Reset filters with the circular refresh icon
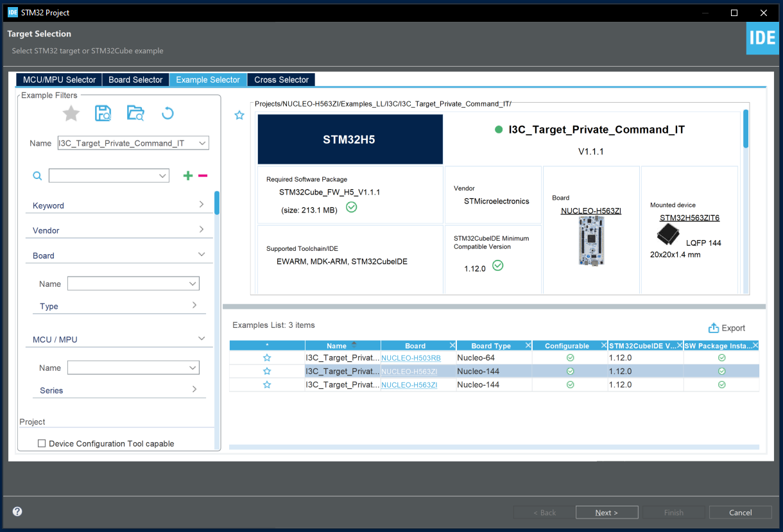Screen dimensions: 783x532 [x=168, y=113]
